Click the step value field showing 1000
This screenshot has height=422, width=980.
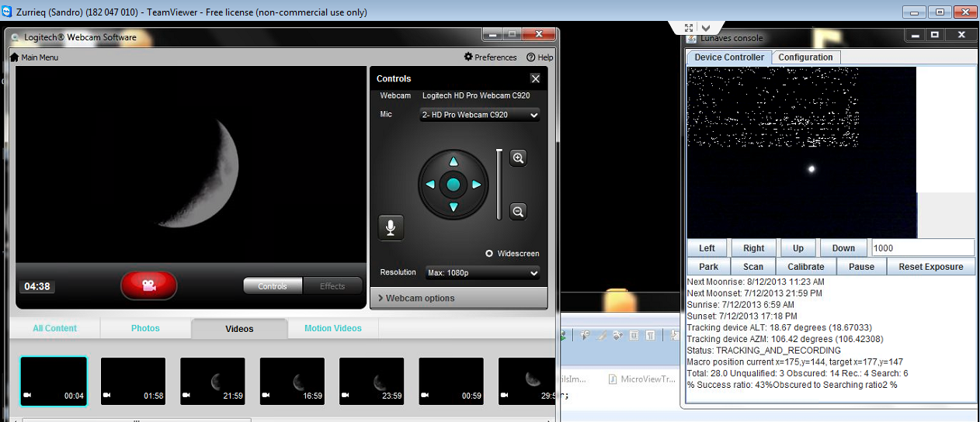[x=922, y=247]
